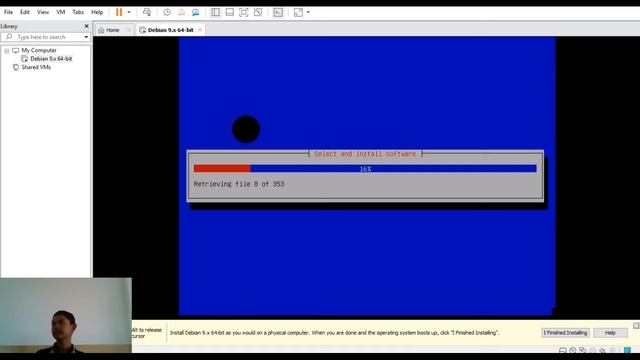
Task: Click the 'Select and install software' title
Action: (x=365, y=154)
